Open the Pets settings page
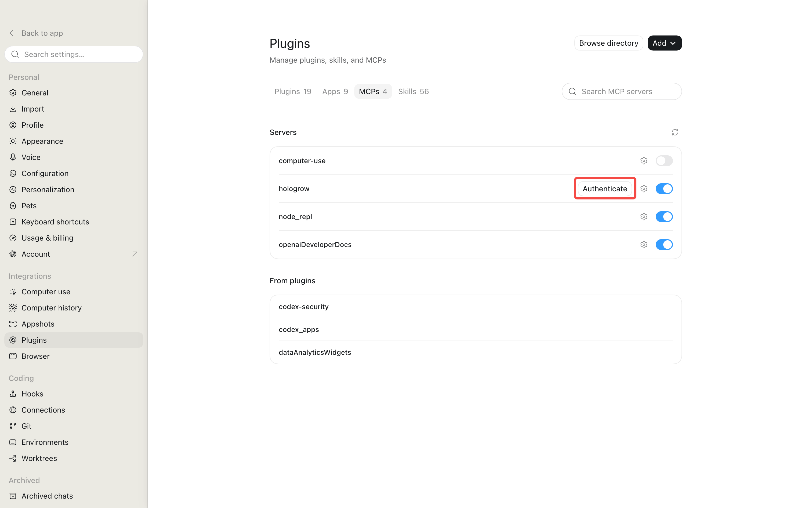Screen dimensions: 812x508 coord(74,206)
